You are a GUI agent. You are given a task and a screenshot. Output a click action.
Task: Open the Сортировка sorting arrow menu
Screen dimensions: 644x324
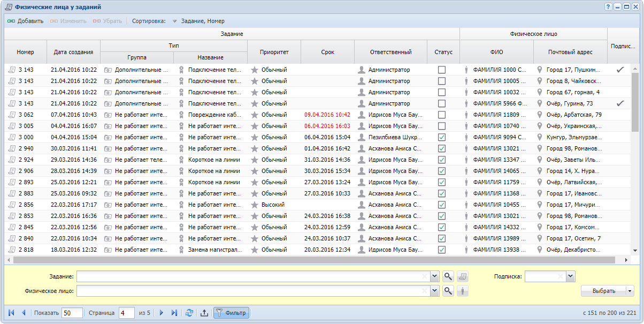(x=174, y=21)
